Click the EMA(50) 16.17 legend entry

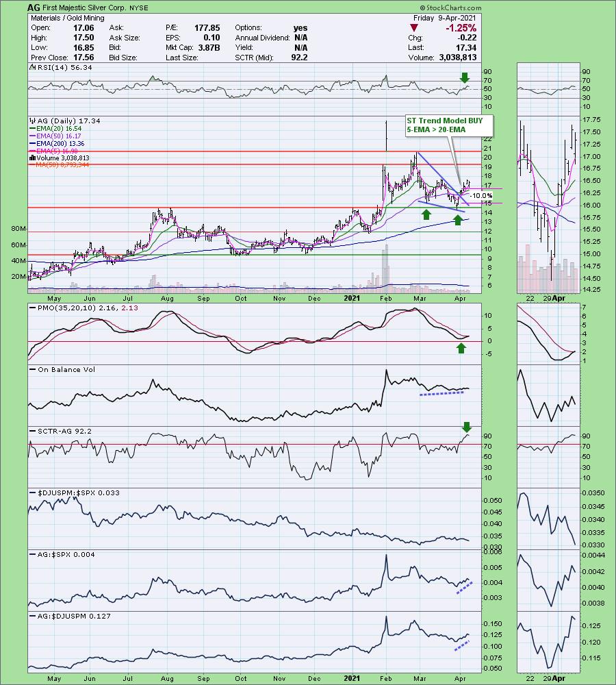tap(55, 136)
